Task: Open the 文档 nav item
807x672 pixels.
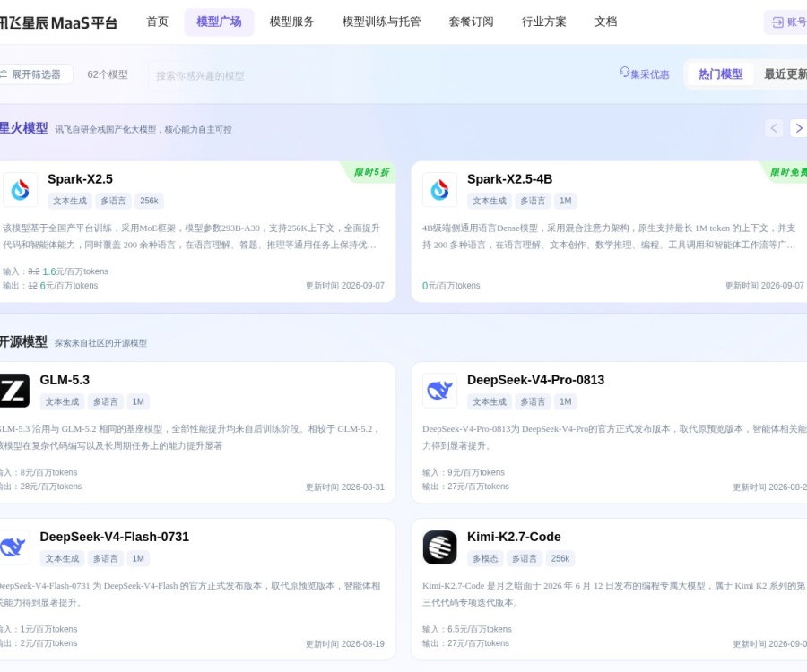Action: [605, 22]
